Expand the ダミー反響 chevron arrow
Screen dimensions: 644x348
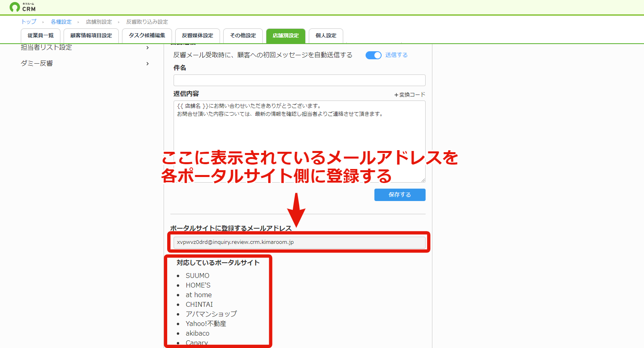coord(148,64)
